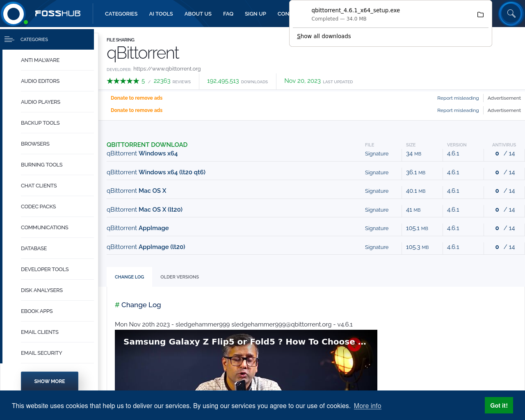The image size is (525, 420).
Task: Click the Nov 20, 2023 last updated date
Action: (302, 81)
